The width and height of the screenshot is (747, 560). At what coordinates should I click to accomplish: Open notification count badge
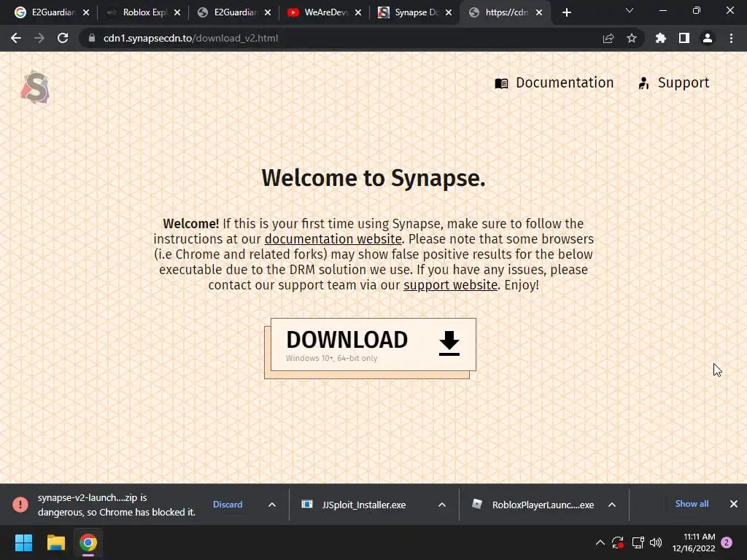point(727,542)
